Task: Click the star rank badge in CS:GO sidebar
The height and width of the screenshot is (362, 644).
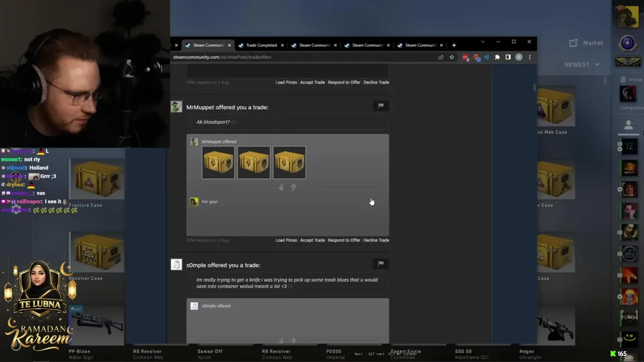Action: [627, 43]
